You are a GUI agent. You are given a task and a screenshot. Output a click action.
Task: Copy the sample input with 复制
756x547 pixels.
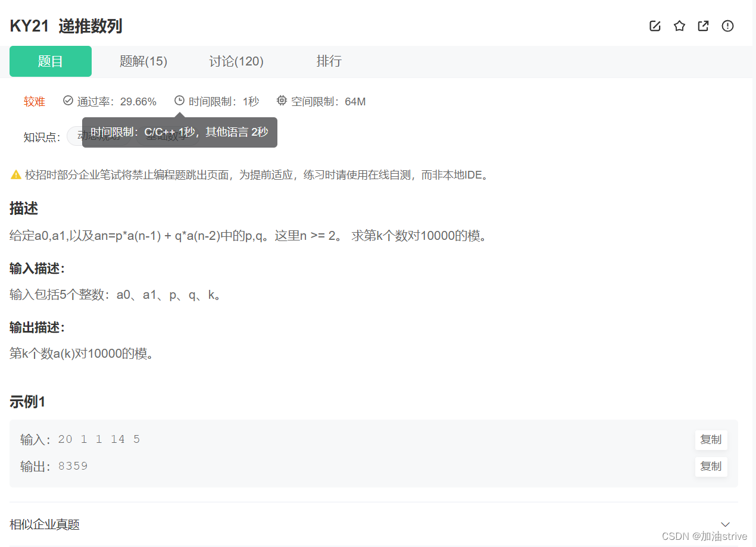[711, 440]
